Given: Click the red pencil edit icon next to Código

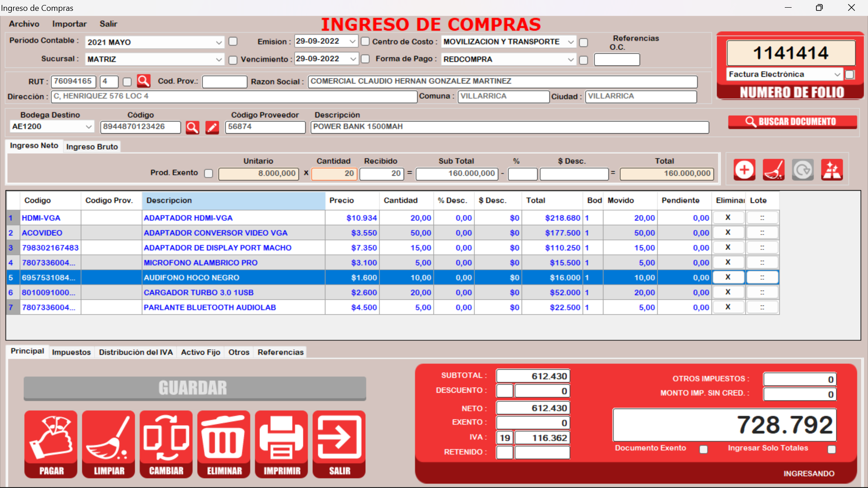Looking at the screenshot, I should 212,127.
